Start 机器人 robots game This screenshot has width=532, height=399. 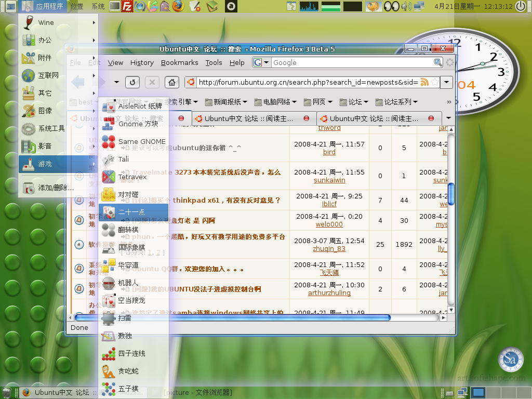click(134, 283)
